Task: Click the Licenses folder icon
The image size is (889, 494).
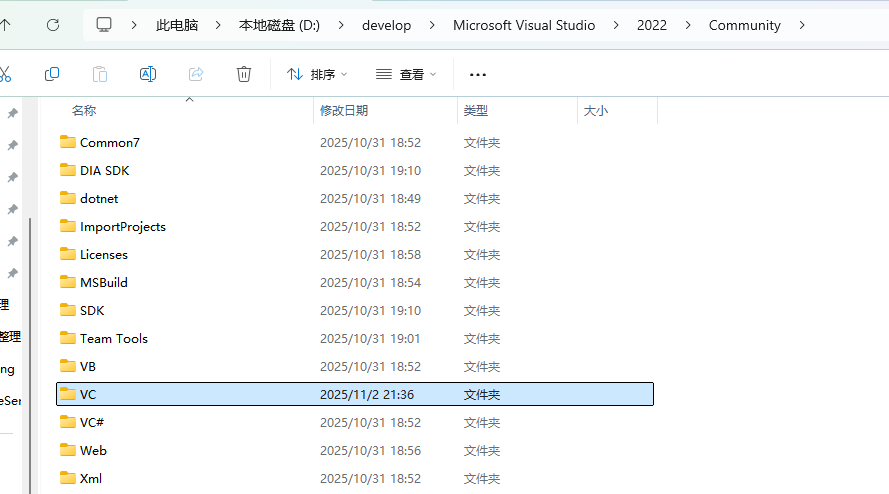Action: tap(67, 254)
